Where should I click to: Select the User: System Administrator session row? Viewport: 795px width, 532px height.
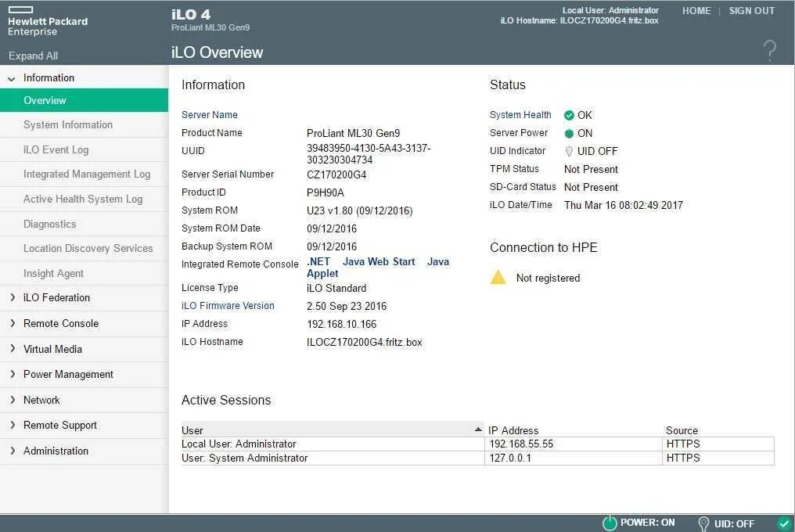point(477,458)
